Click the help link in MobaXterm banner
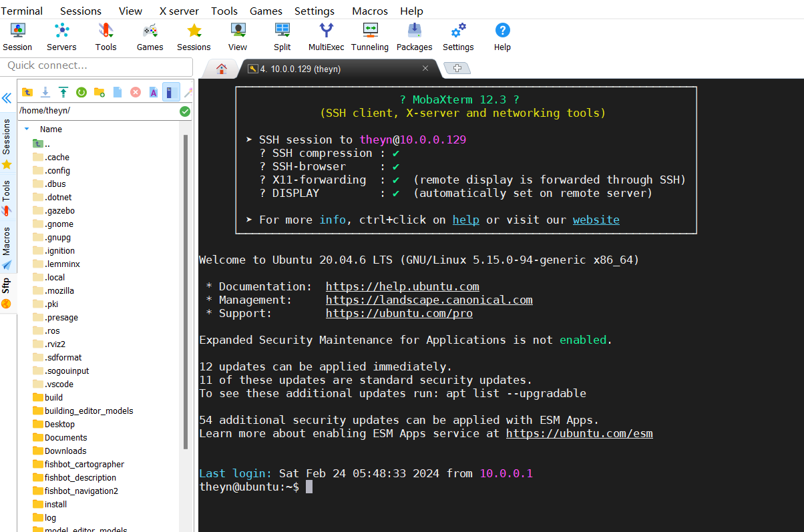 [x=466, y=220]
